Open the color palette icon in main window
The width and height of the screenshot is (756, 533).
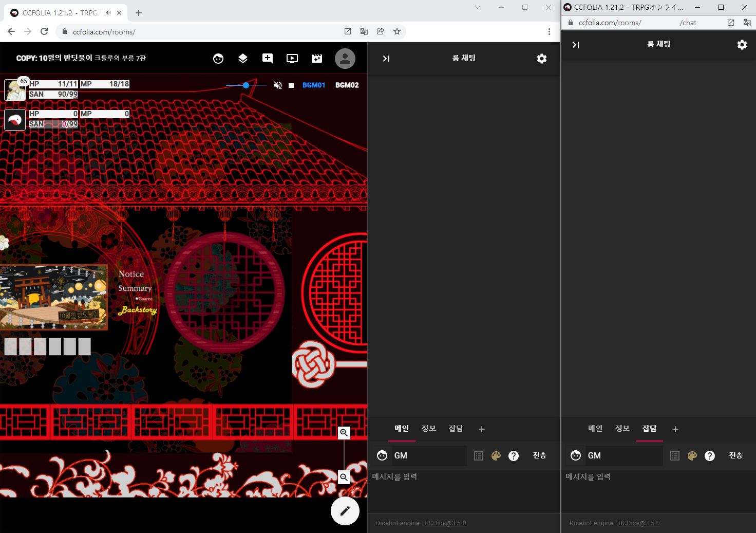pyautogui.click(x=496, y=456)
